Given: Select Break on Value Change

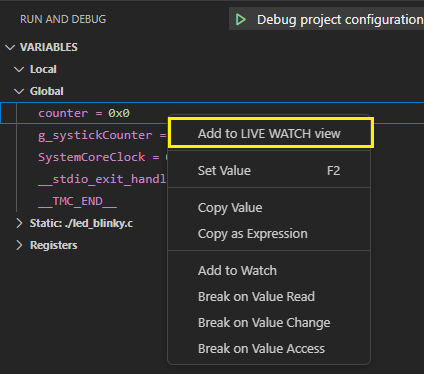Looking at the screenshot, I should point(269,323).
